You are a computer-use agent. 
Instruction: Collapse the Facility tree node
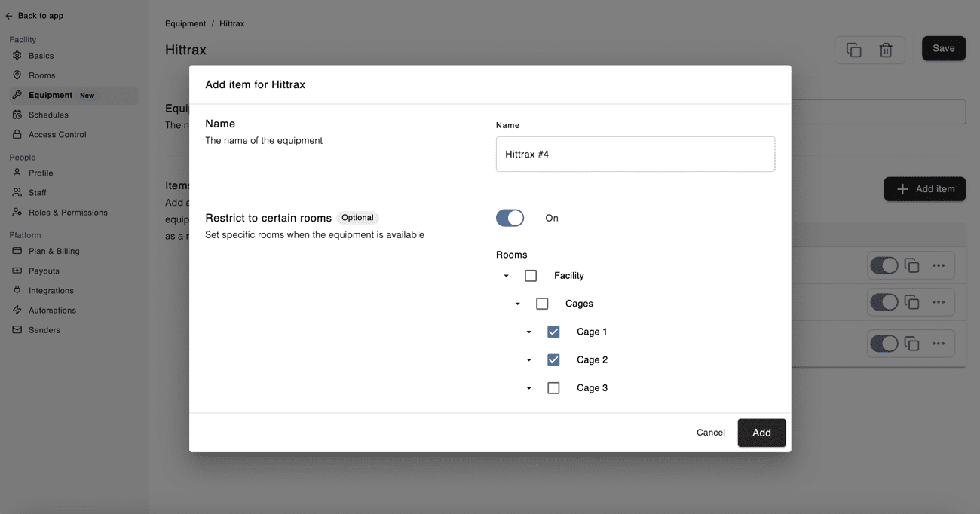pos(506,276)
